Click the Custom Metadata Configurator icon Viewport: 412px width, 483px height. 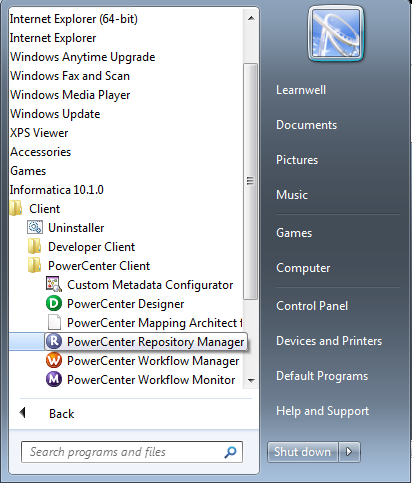pyautogui.click(x=54, y=284)
